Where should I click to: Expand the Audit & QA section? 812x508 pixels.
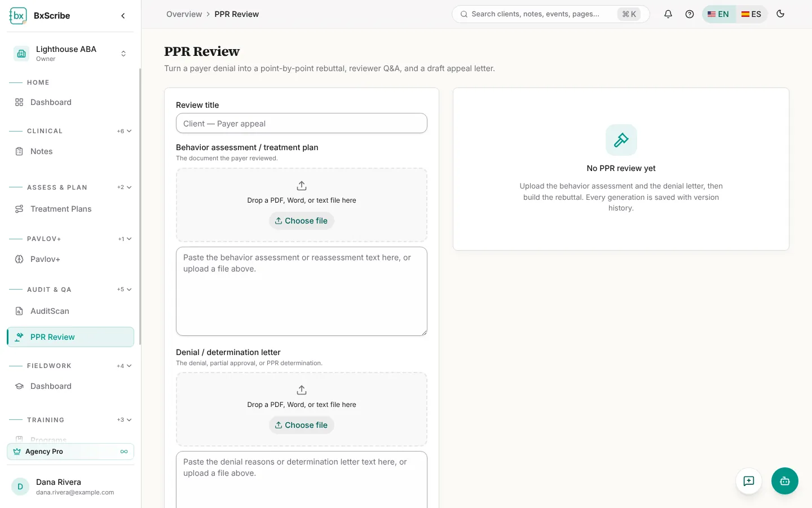(x=125, y=290)
